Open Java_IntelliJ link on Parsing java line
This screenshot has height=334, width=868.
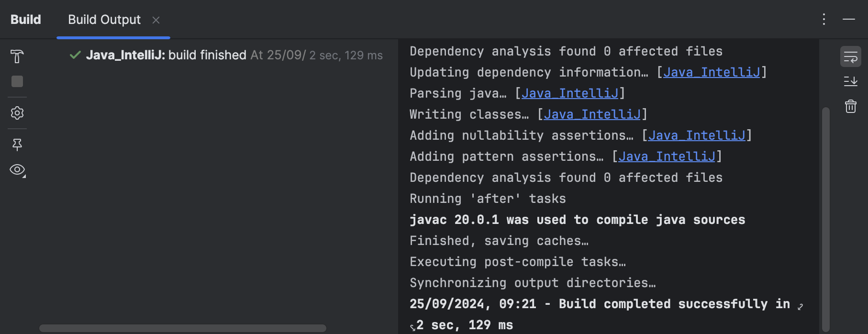[570, 93]
